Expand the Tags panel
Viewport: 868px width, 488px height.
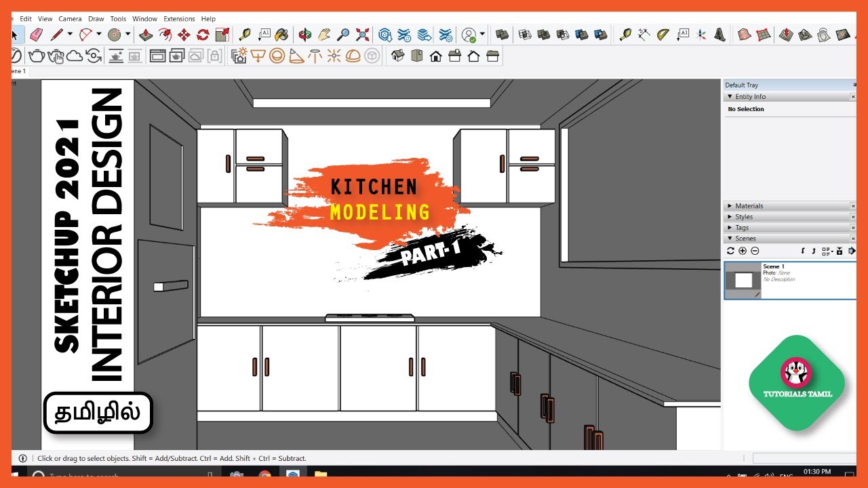coord(730,228)
